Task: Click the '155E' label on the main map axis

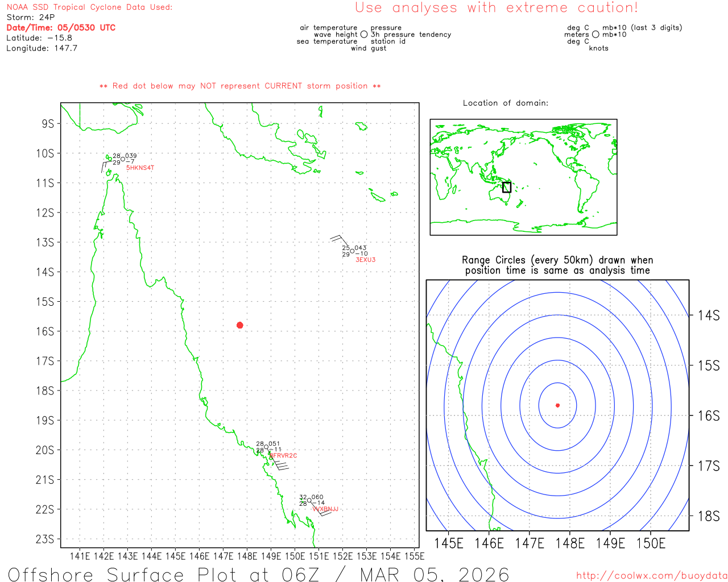Action: (x=414, y=556)
